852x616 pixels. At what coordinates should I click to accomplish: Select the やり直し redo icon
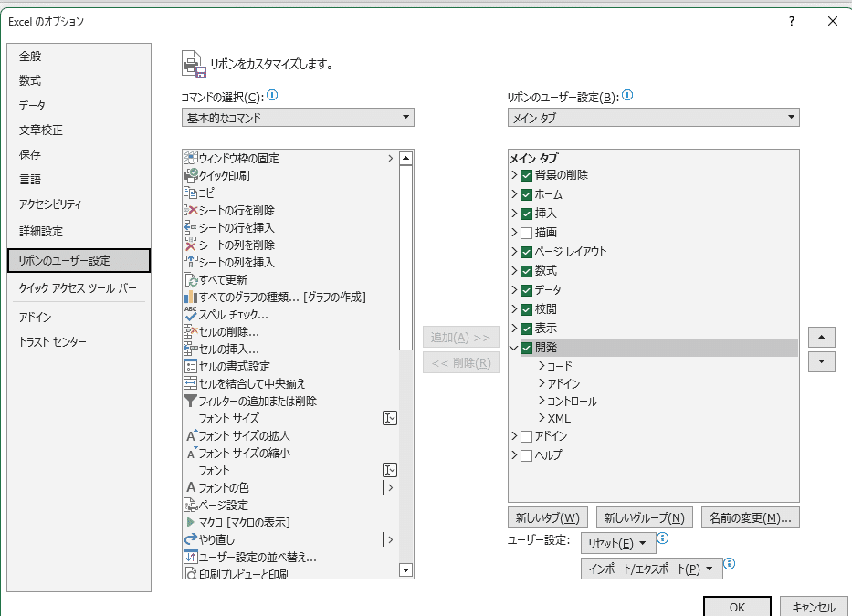coord(190,539)
